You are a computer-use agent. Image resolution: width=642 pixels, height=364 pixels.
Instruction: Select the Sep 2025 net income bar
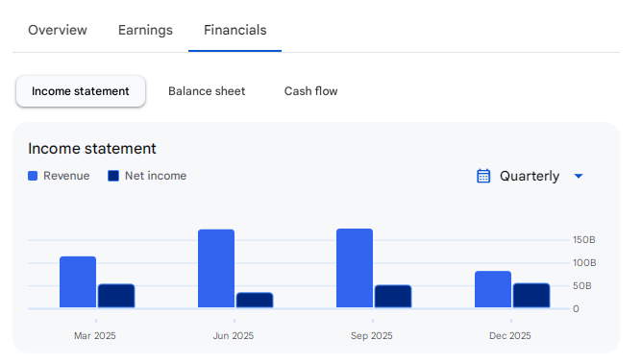[x=393, y=296]
